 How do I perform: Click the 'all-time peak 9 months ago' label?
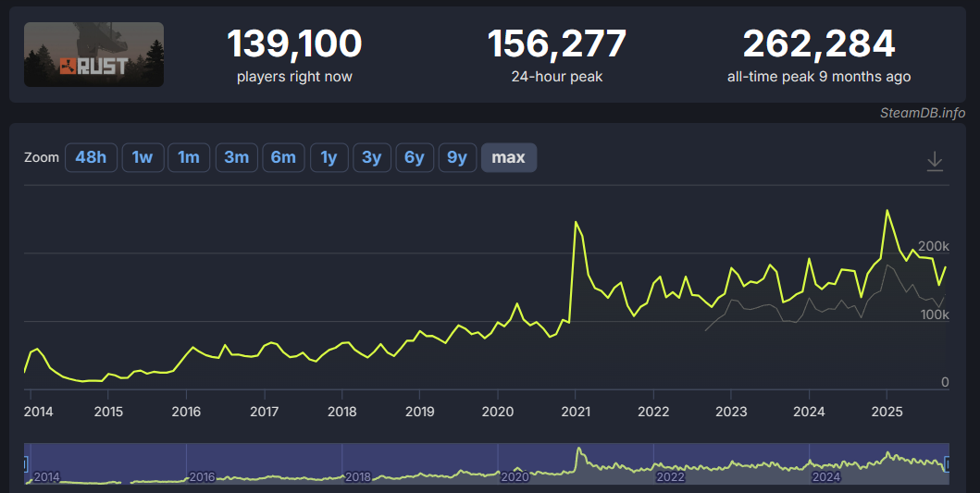click(819, 77)
